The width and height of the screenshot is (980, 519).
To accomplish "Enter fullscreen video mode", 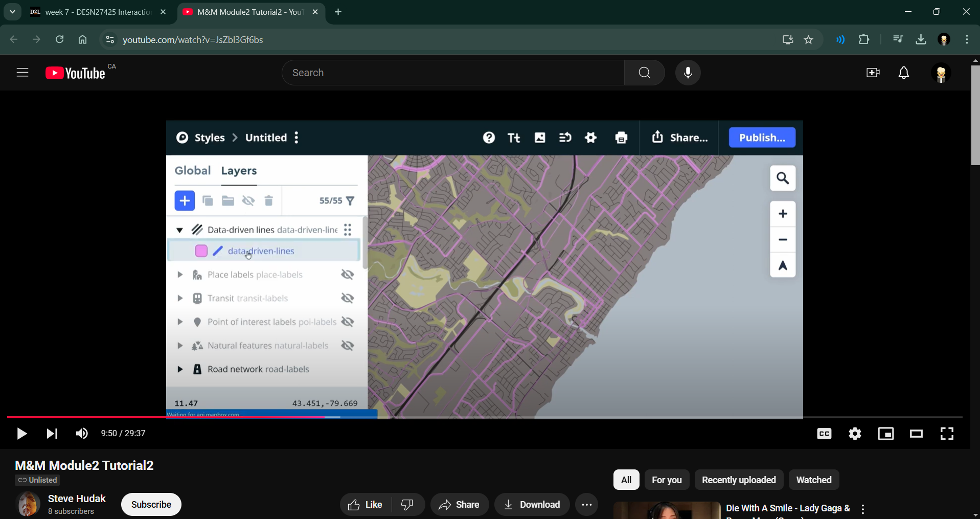I will (x=947, y=434).
